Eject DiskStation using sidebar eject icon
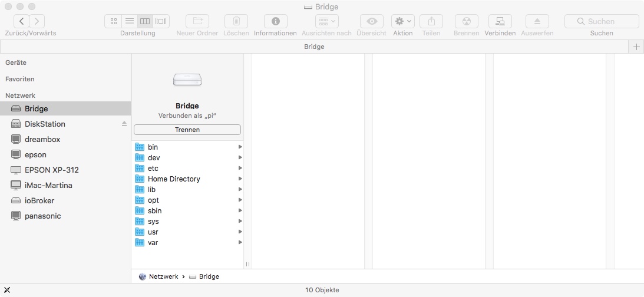Viewport: 644px width, 297px height. tap(124, 124)
